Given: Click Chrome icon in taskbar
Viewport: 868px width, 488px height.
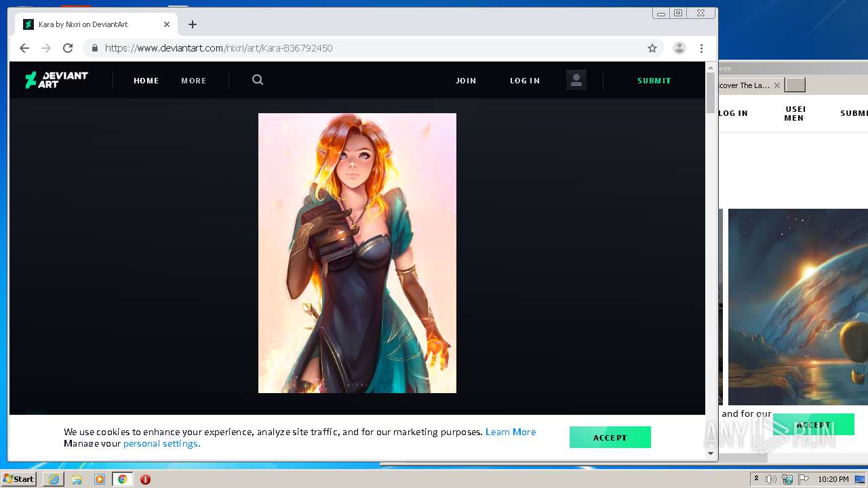Looking at the screenshot, I should (122, 479).
